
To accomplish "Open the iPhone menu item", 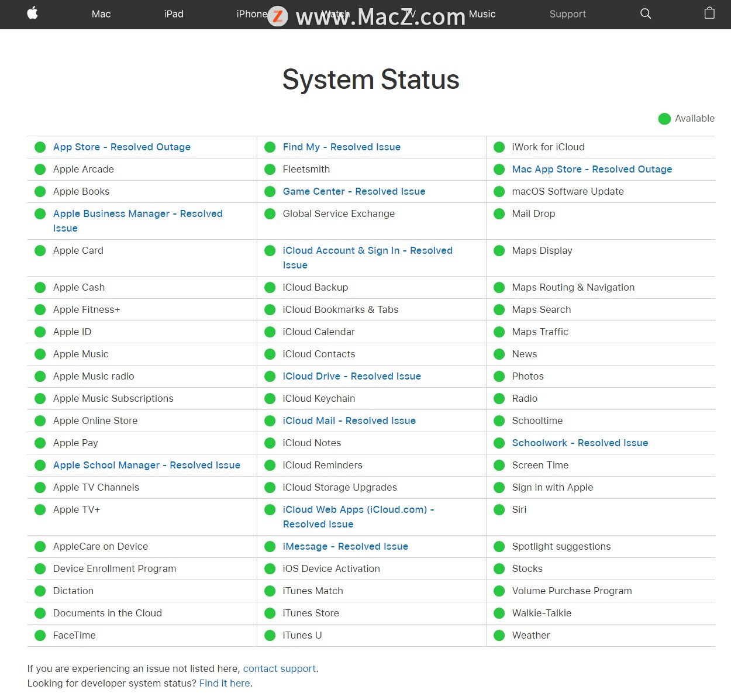I will [x=252, y=14].
